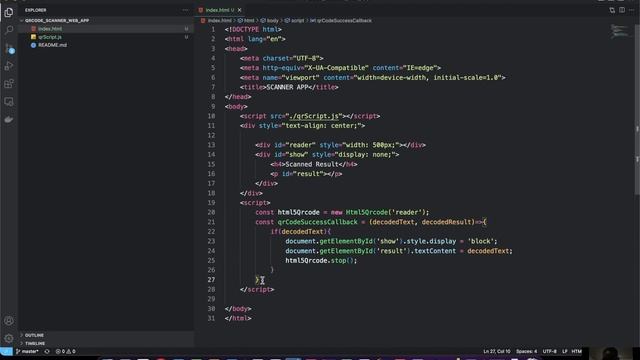This screenshot has height=360, width=640.
Task: Click the remote window indicator in status bar
Action: [6, 351]
